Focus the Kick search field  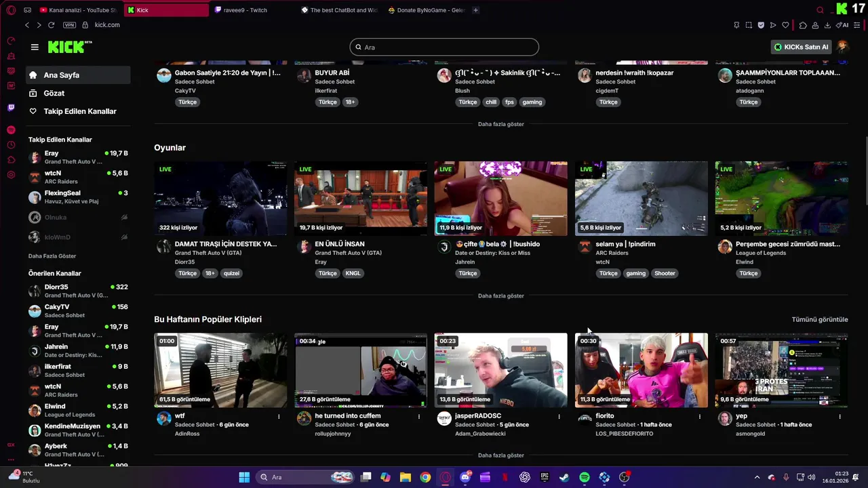444,47
